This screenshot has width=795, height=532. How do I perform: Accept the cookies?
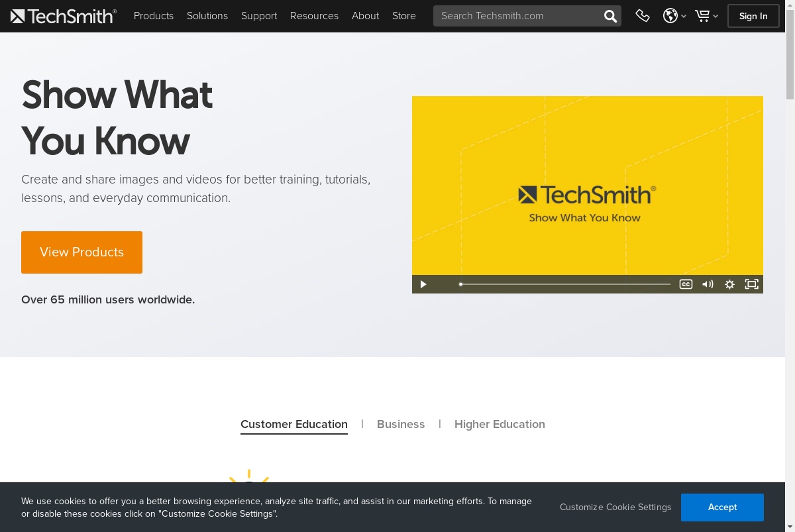(x=722, y=507)
